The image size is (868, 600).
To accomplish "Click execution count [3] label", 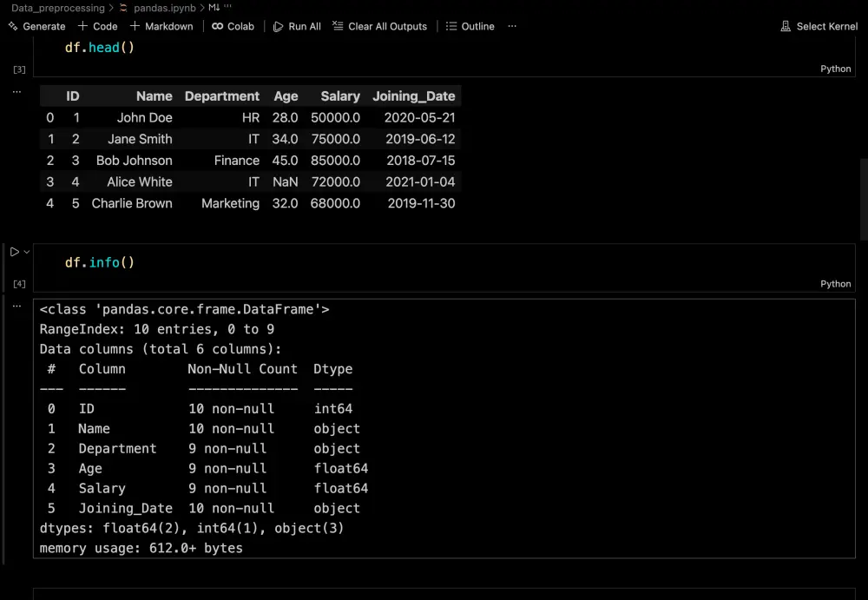I will click(19, 69).
